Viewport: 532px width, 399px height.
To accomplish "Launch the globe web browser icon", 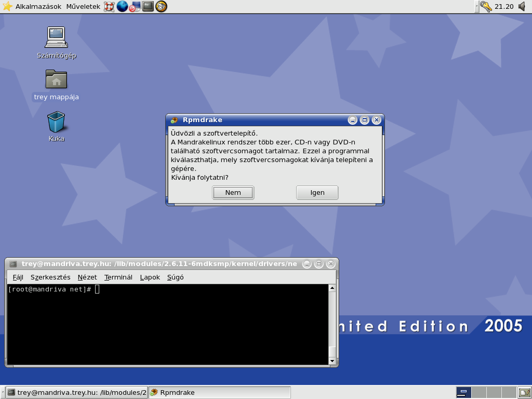I will (122, 6).
